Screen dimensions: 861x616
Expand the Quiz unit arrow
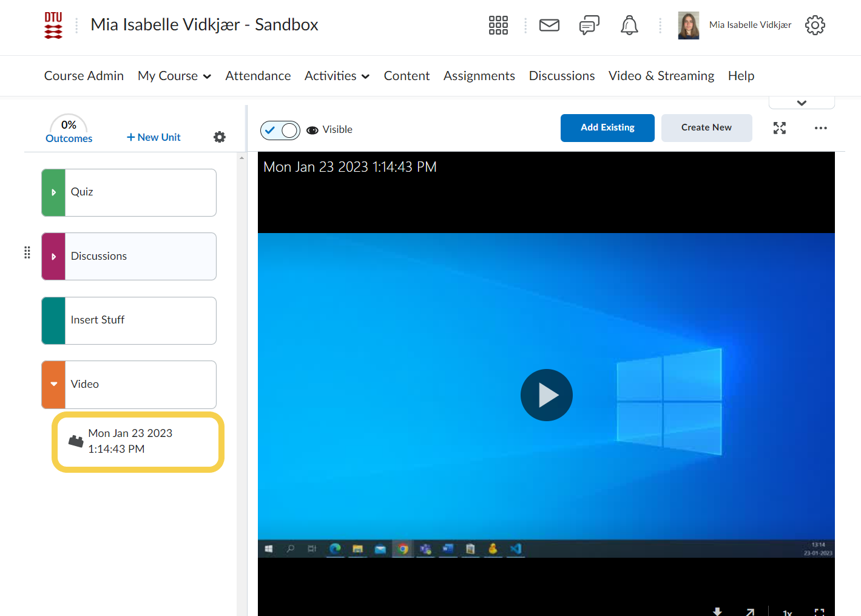(x=53, y=192)
